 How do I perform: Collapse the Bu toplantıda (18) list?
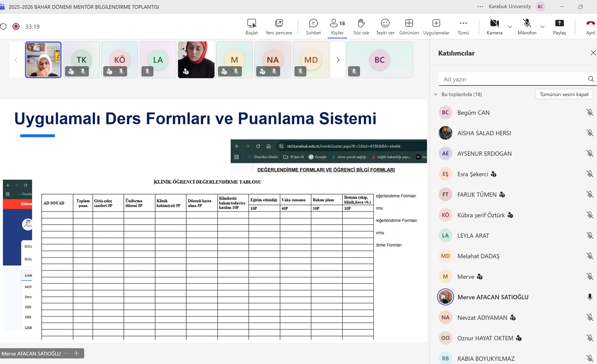435,94
